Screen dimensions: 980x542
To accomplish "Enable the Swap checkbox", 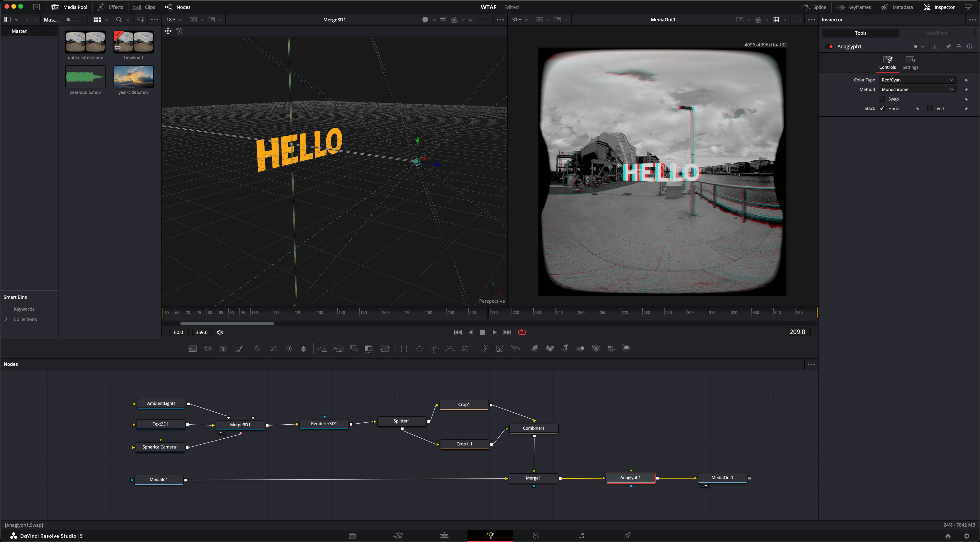I will tap(882, 99).
